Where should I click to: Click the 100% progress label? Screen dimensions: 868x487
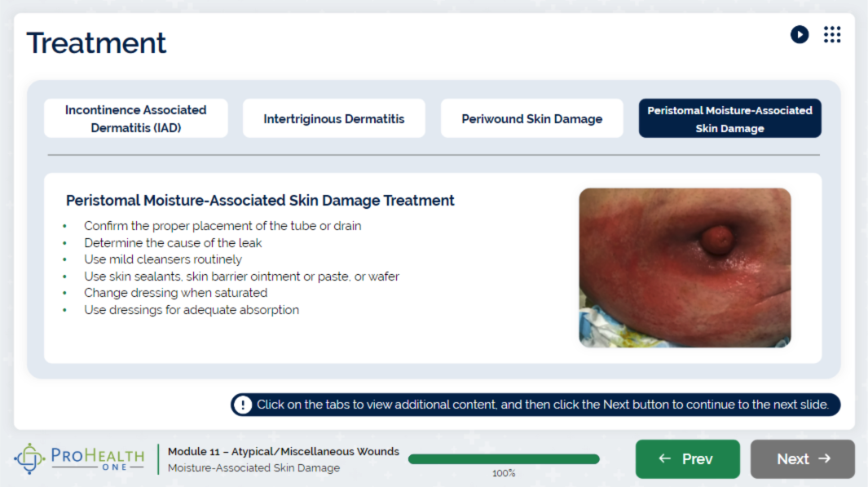tap(504, 473)
